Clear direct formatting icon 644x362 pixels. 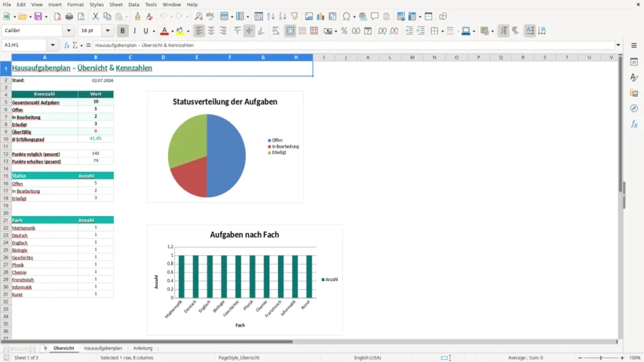tap(150, 16)
